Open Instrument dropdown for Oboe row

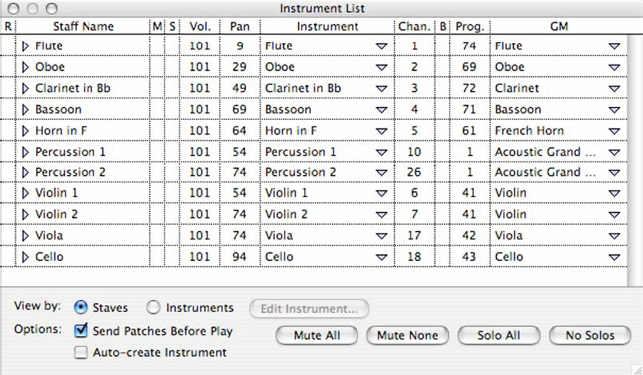pos(381,67)
